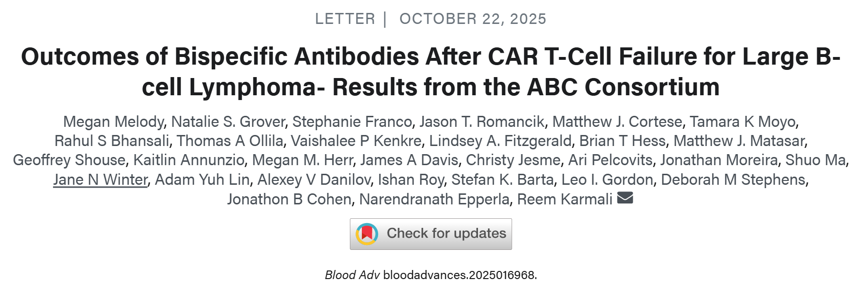Open author Narendranath Epperla
The image size is (868, 292).
(x=434, y=199)
